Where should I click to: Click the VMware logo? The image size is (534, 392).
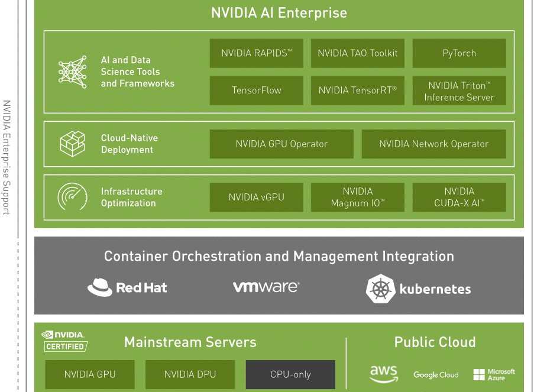[x=266, y=287]
